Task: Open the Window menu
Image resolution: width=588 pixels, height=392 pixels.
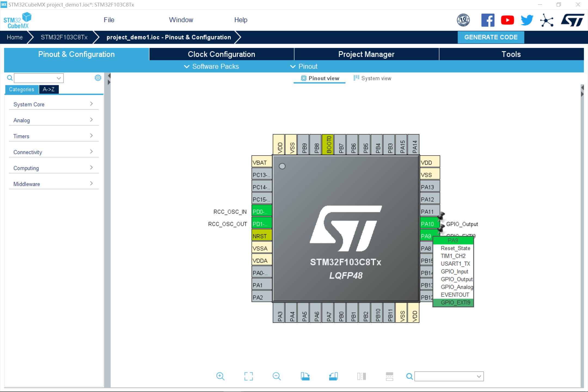Action: (181, 20)
